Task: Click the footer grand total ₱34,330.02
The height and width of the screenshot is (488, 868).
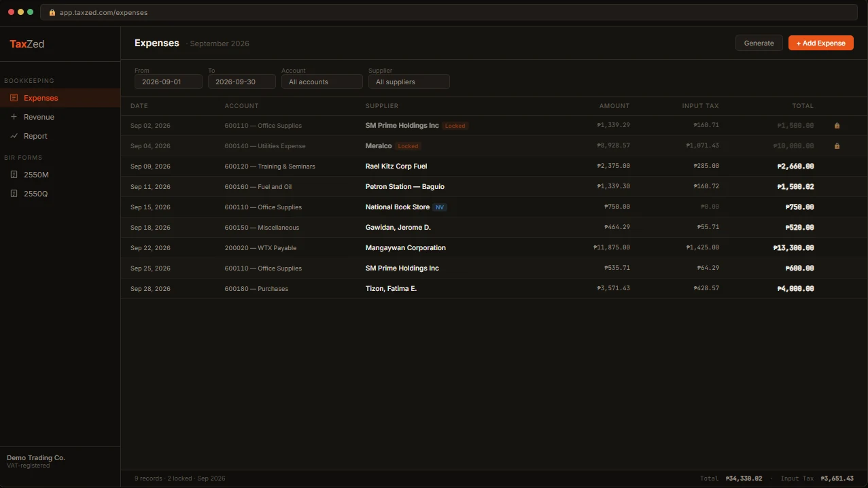Action: (x=744, y=478)
